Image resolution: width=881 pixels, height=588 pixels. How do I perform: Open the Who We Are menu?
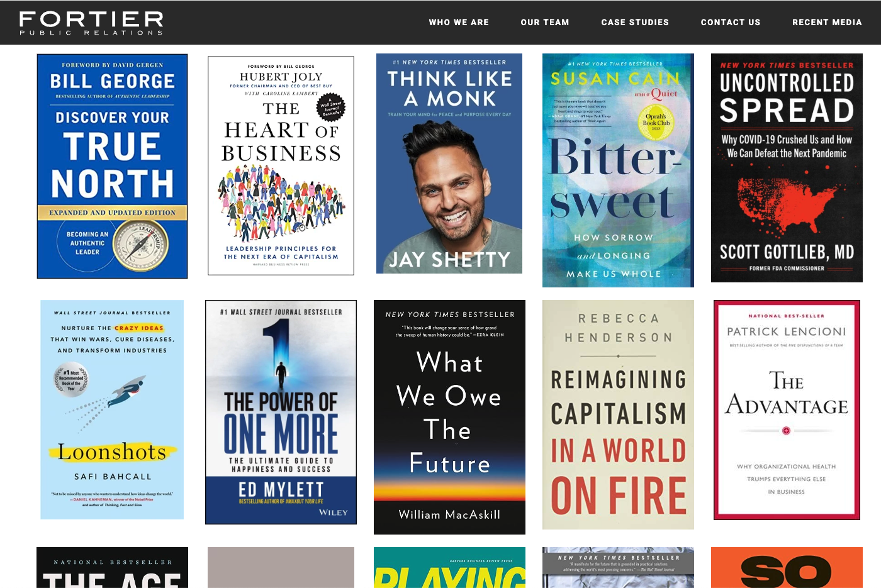pyautogui.click(x=459, y=22)
